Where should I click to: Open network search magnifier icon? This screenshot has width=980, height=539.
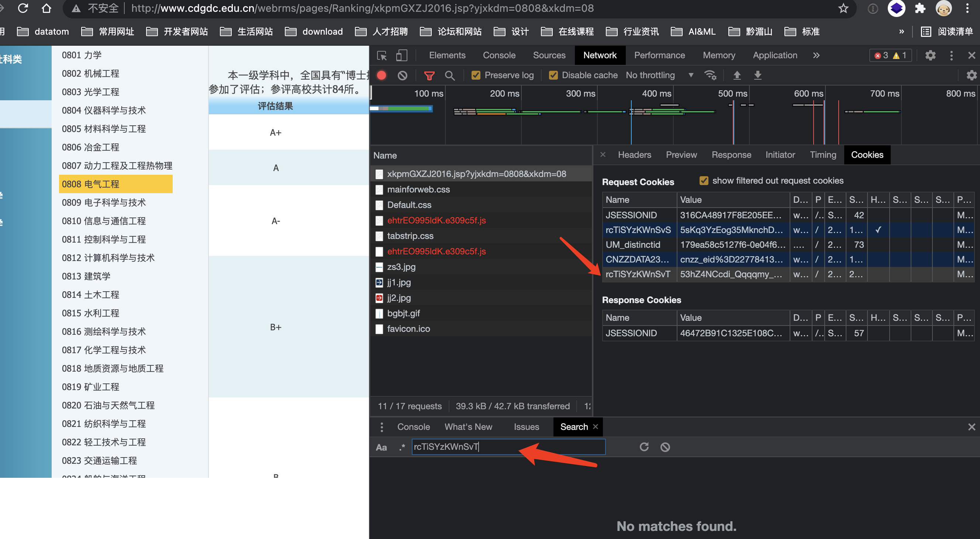pos(450,75)
